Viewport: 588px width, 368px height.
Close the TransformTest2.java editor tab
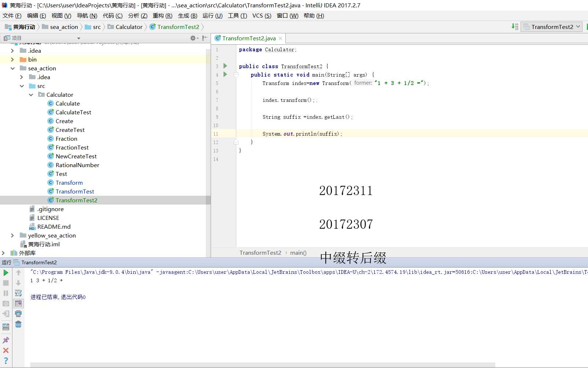280,38
